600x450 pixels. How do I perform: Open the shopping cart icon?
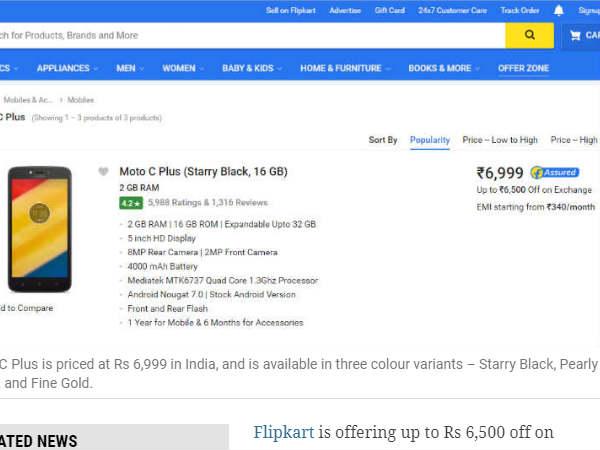coord(575,35)
